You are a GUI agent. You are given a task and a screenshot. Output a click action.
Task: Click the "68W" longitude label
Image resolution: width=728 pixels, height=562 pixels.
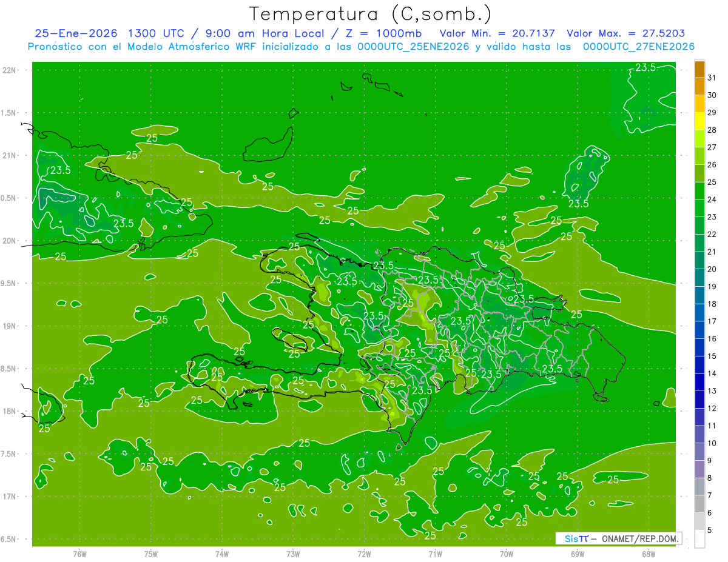click(649, 554)
